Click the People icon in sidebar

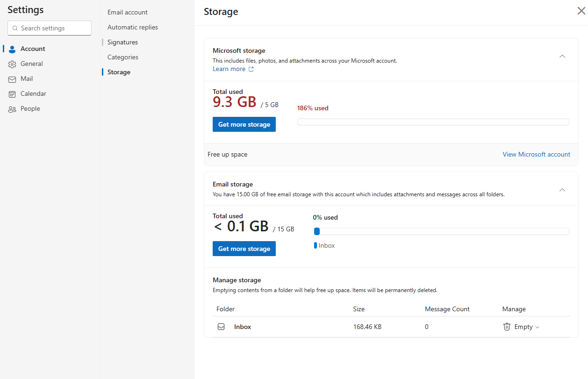[12, 109]
